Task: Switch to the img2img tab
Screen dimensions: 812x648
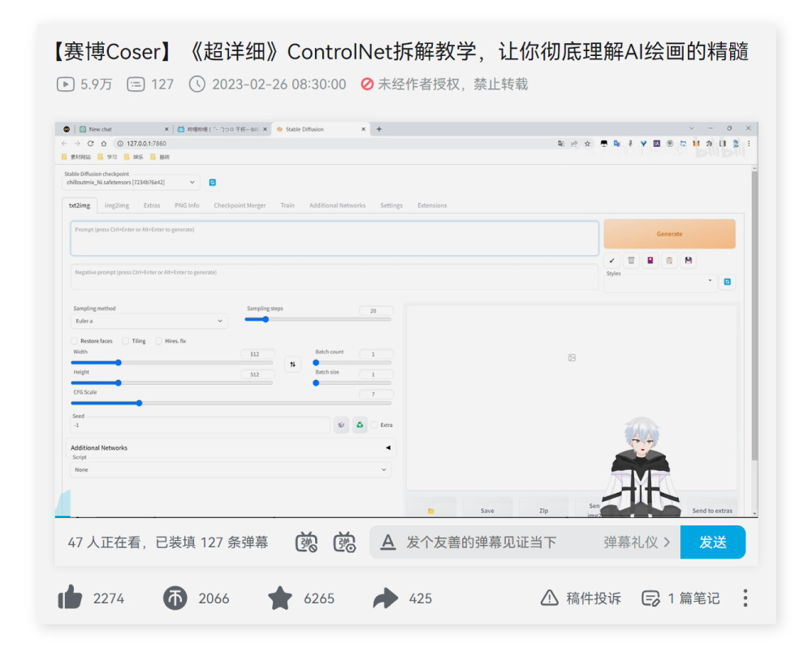Action: coord(116,205)
